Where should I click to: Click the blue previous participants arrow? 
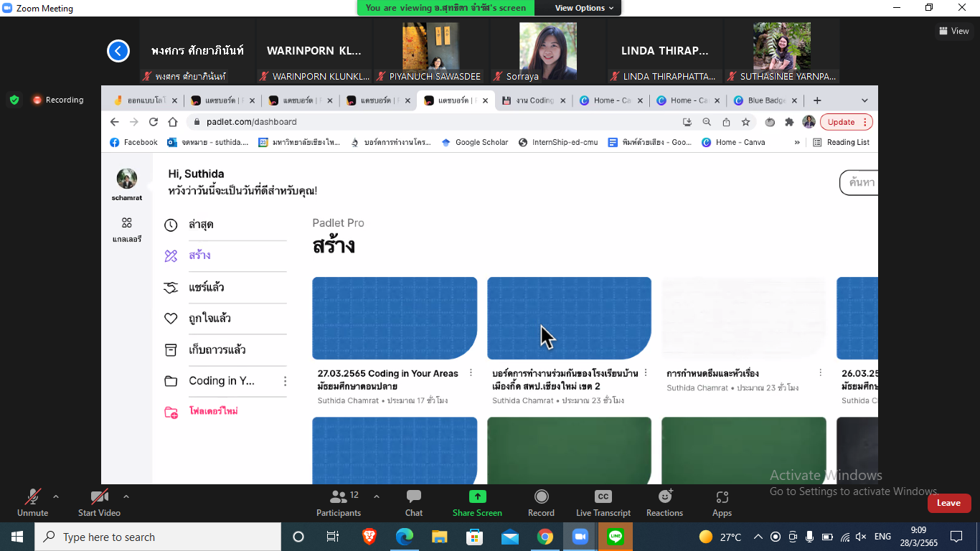[118, 51]
